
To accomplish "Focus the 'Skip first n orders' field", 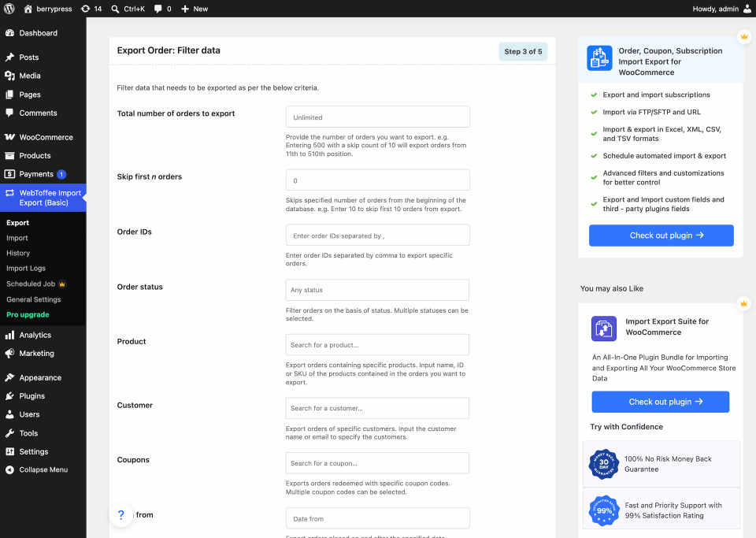I will tap(377, 180).
